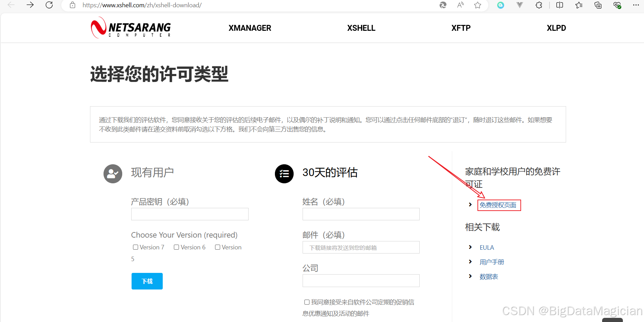Click the chevron beside 免费授权页面
Screen dimensions: 644x322
(x=470, y=204)
